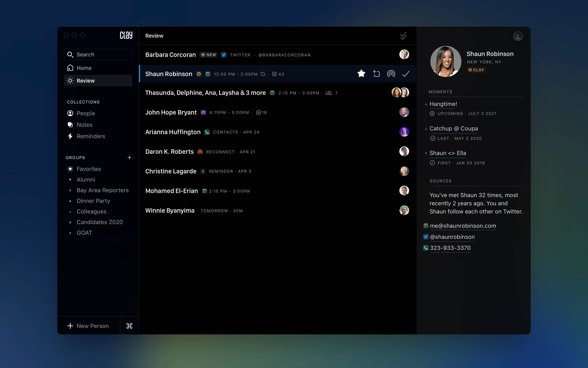This screenshot has width=588, height=368.
Task: Click the Search field
Action: pos(98,54)
